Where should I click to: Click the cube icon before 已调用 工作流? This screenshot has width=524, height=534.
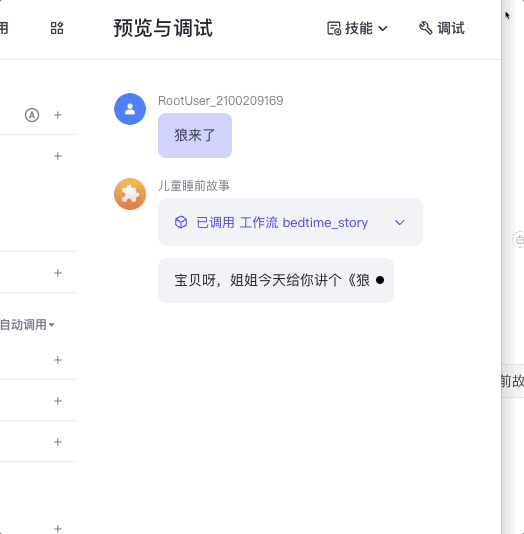181,222
